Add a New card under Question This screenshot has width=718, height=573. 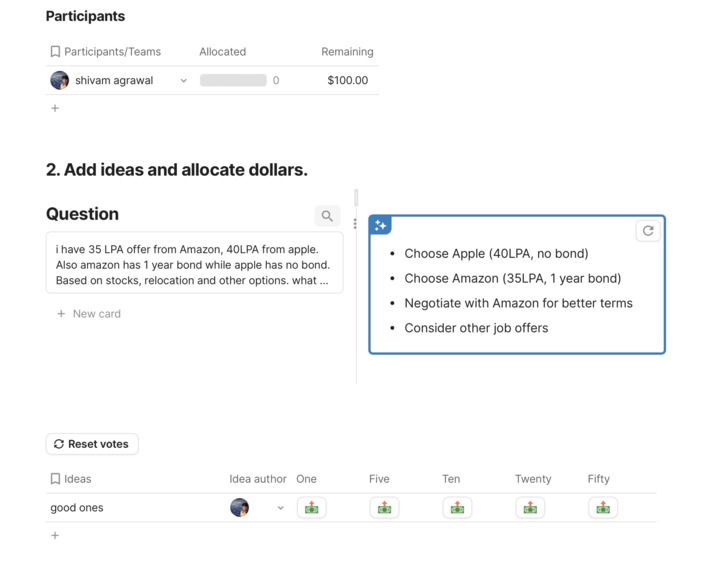(89, 314)
